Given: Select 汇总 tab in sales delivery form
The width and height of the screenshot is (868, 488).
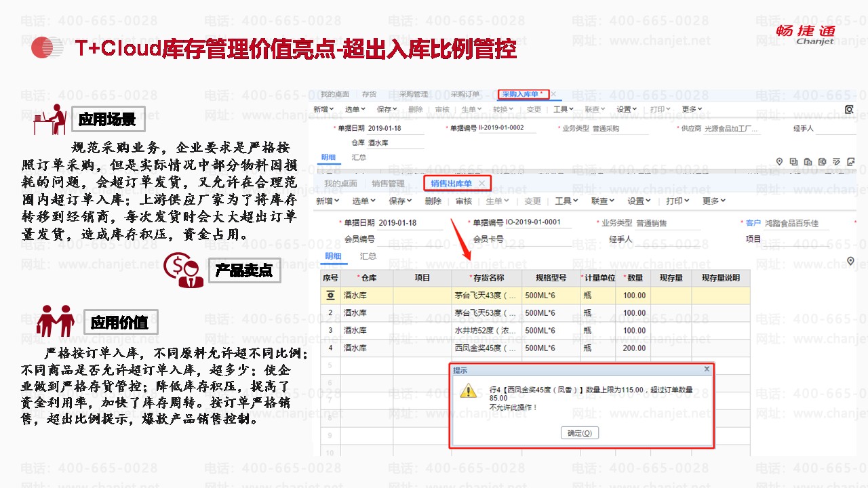Looking at the screenshot, I should [x=368, y=256].
